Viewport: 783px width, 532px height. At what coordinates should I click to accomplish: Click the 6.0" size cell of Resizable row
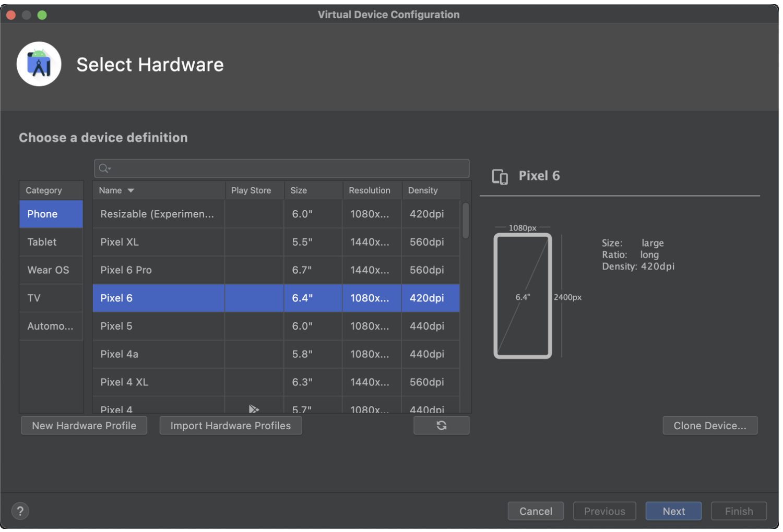click(x=313, y=214)
